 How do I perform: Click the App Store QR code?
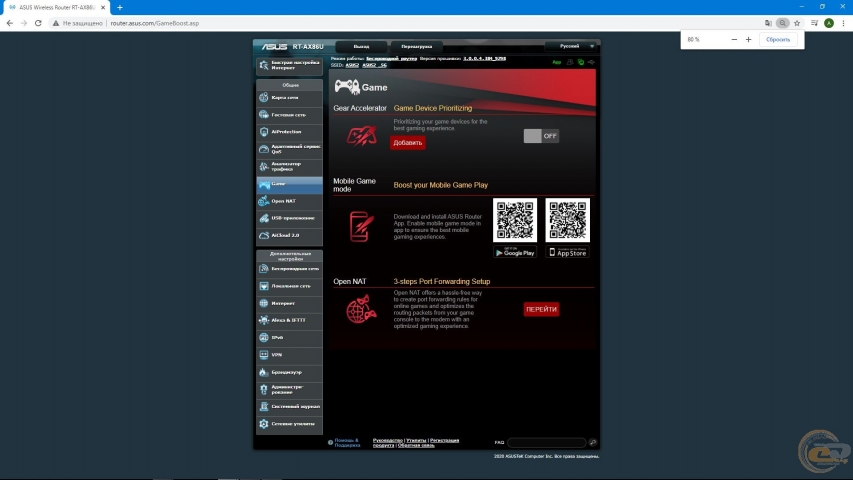pyautogui.click(x=567, y=220)
